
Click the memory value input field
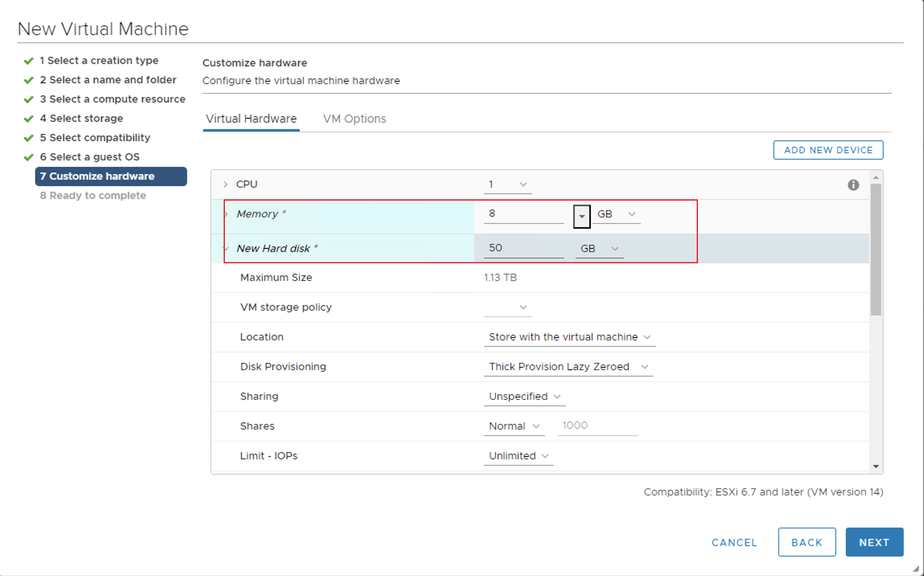tap(523, 214)
